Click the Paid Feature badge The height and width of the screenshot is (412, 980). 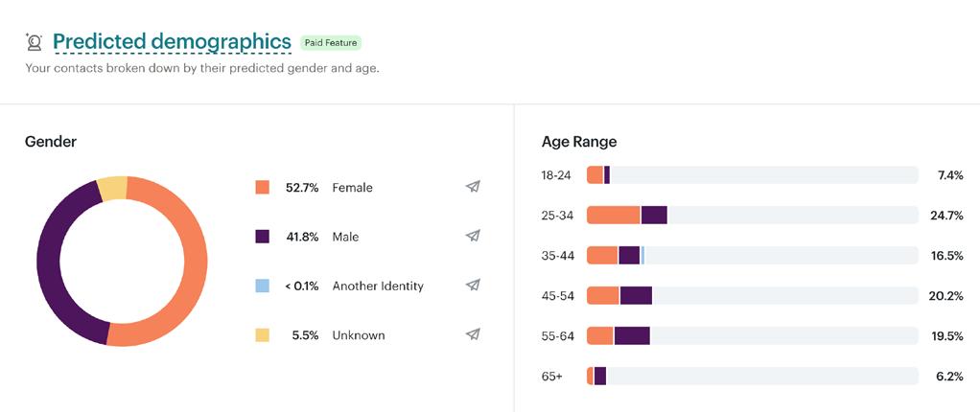pos(331,42)
